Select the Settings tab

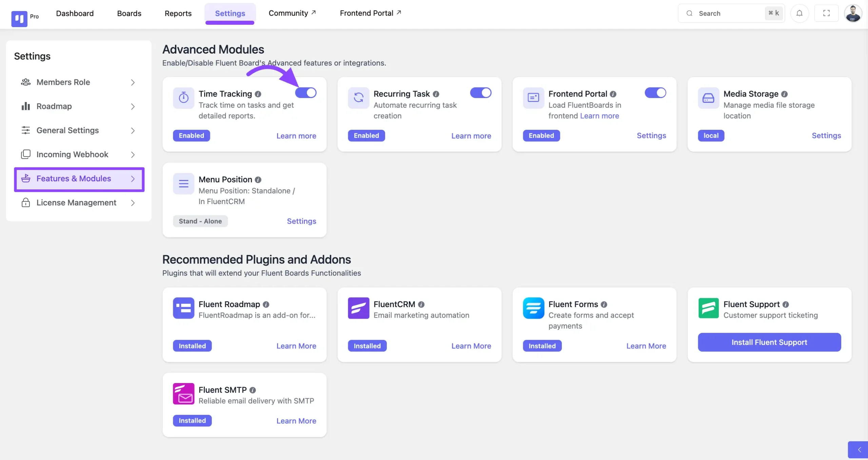(230, 13)
